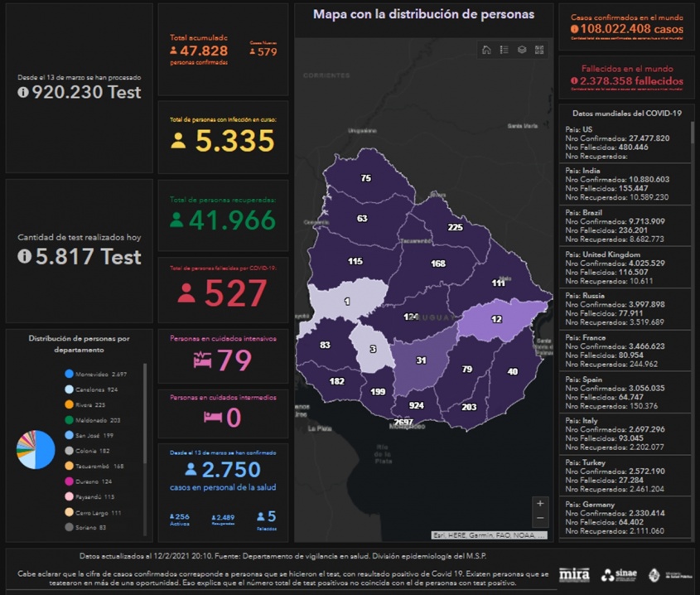Image resolution: width=700 pixels, height=595 pixels.
Task: Select Montevideo in the department legend
Action: [x=99, y=375]
